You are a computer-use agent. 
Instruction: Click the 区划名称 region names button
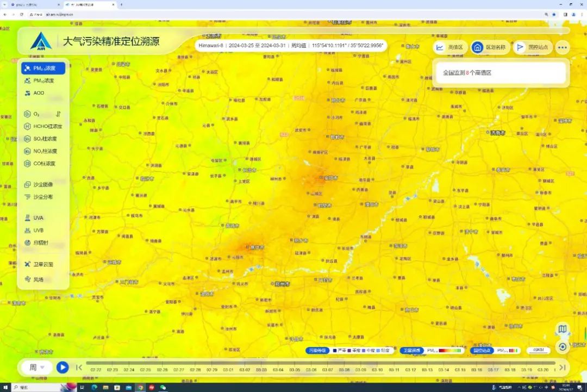point(489,47)
